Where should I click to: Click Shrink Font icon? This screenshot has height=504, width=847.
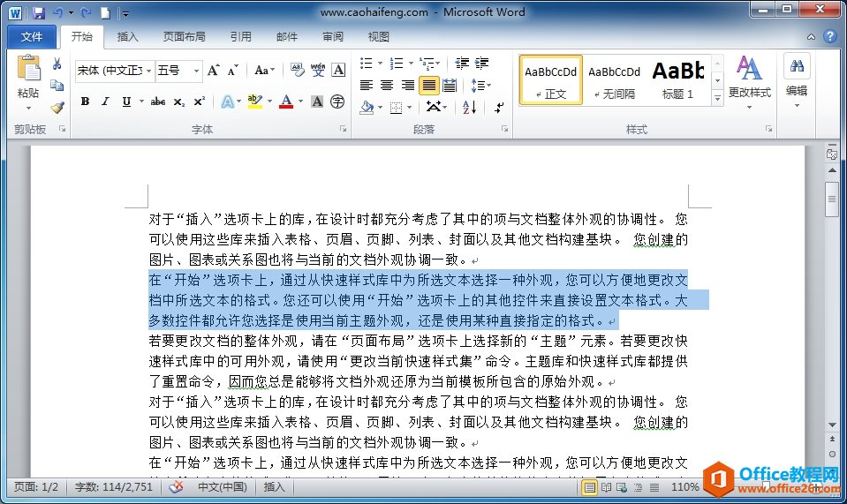[233, 70]
